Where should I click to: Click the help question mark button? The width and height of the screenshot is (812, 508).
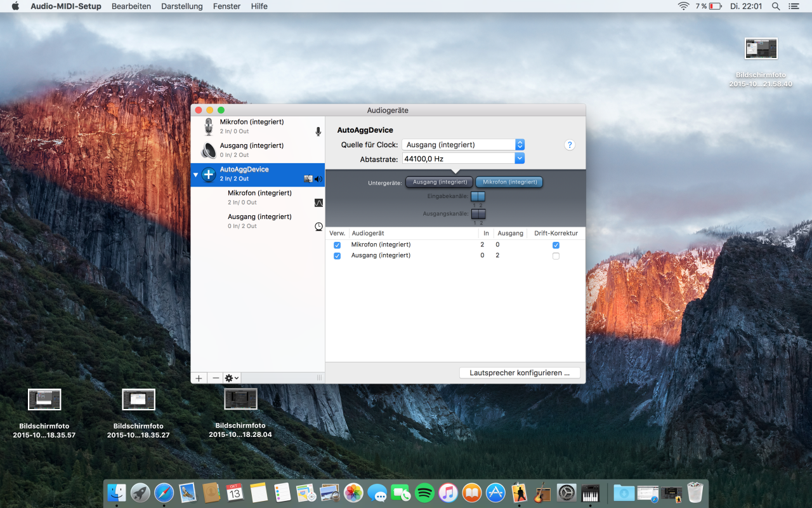click(x=570, y=145)
